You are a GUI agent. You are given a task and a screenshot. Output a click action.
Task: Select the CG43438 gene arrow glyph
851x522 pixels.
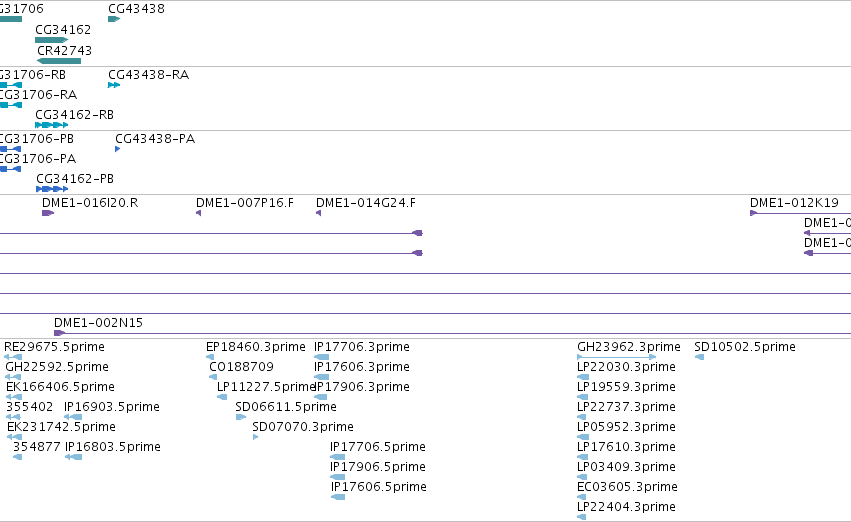coord(114,19)
